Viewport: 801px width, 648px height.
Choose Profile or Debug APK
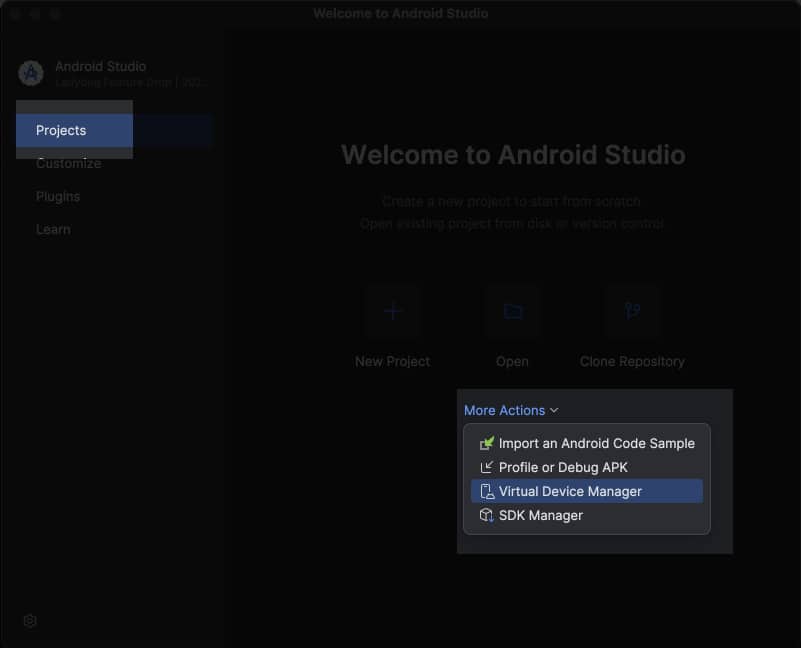click(x=586, y=467)
